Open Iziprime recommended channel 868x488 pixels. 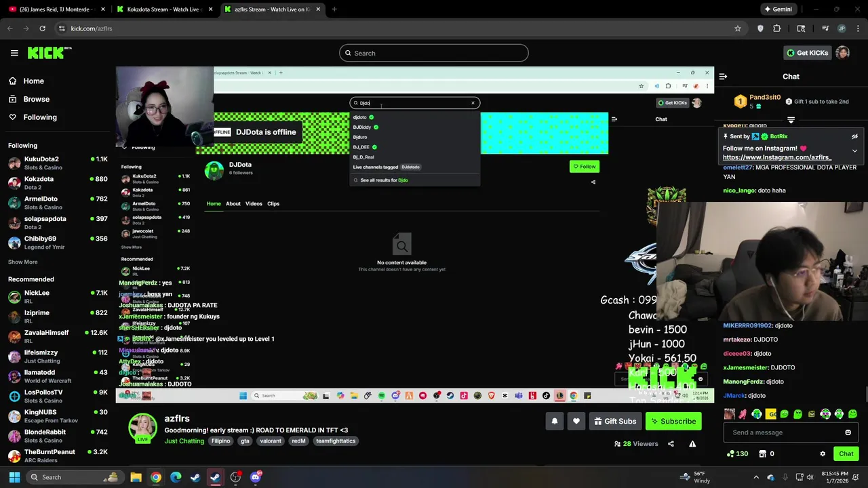(x=58, y=317)
